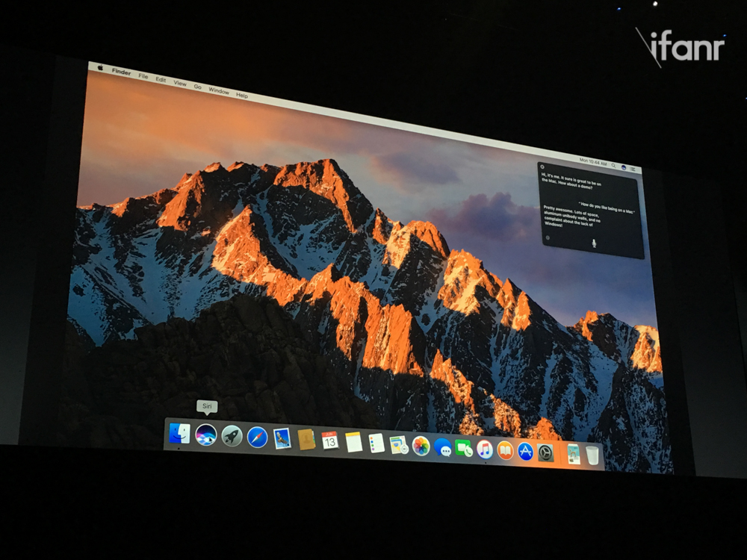Click Siri icon in the menu bar
Viewport: 747px width, 560px height.
pyautogui.click(x=624, y=167)
